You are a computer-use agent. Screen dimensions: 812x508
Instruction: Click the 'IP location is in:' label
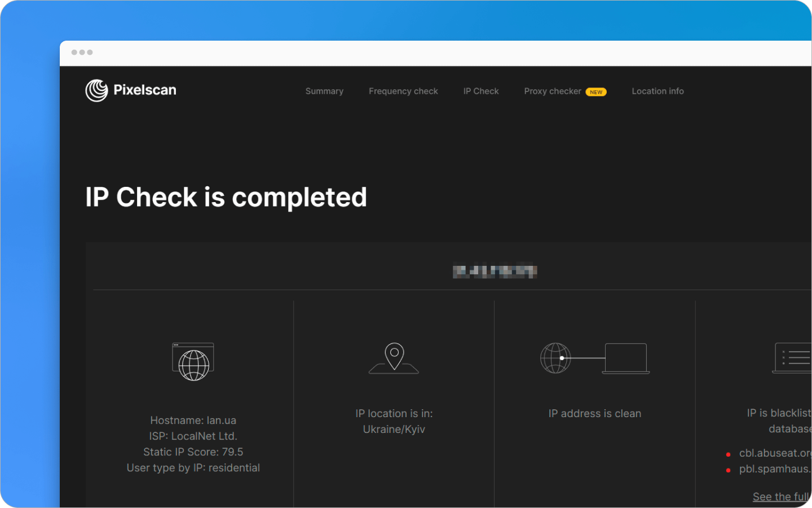coord(394,413)
